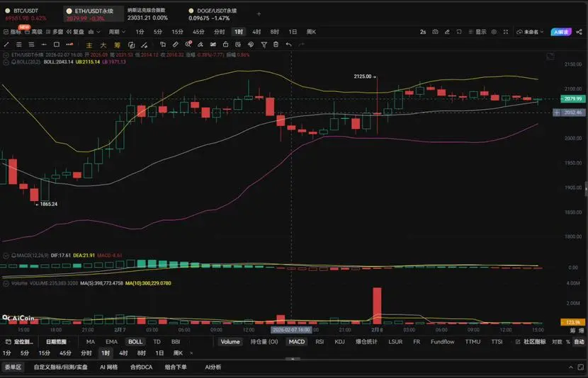Toggle the Fundflow sub-indicator

tap(443, 342)
